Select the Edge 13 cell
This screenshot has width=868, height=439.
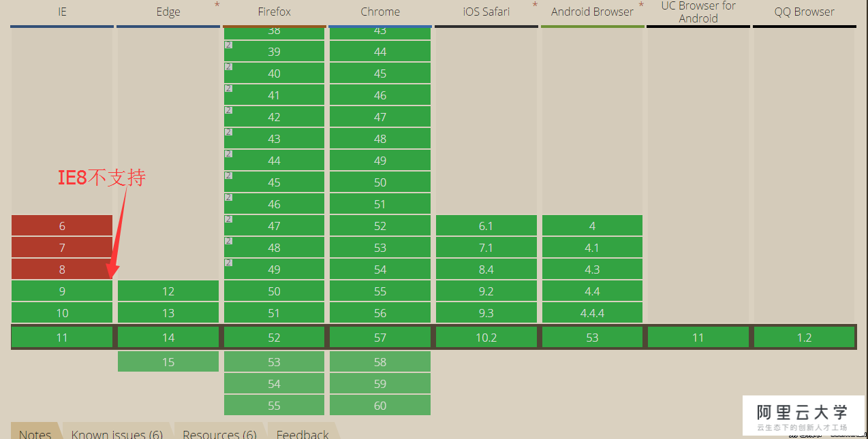point(168,313)
